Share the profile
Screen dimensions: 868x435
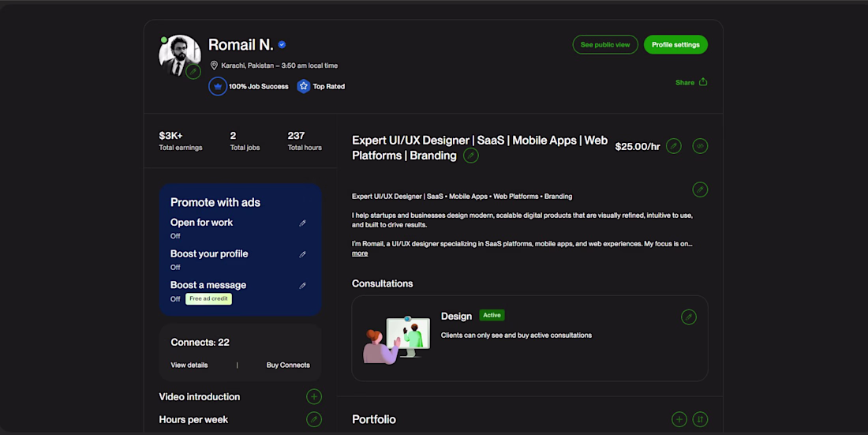coord(691,82)
